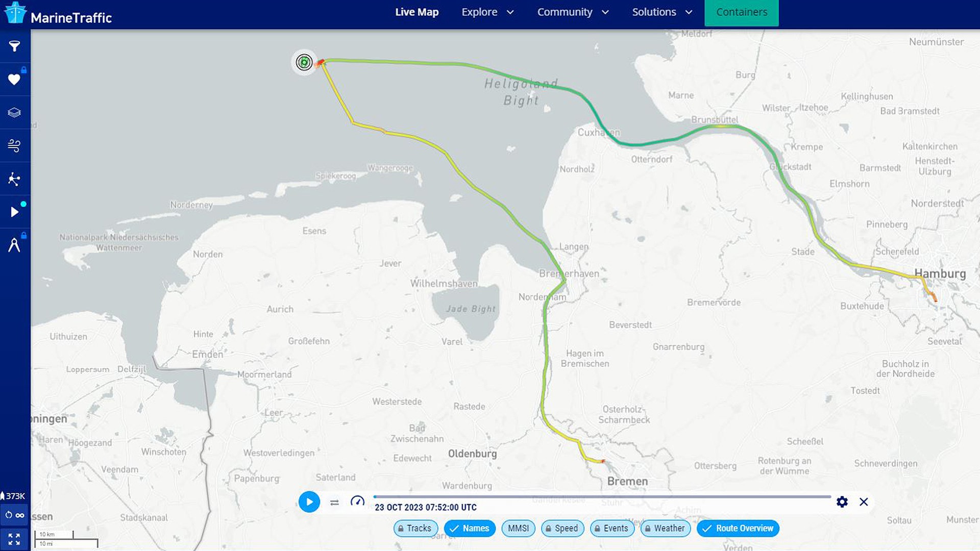Click the Containers button in navbar

point(742,11)
